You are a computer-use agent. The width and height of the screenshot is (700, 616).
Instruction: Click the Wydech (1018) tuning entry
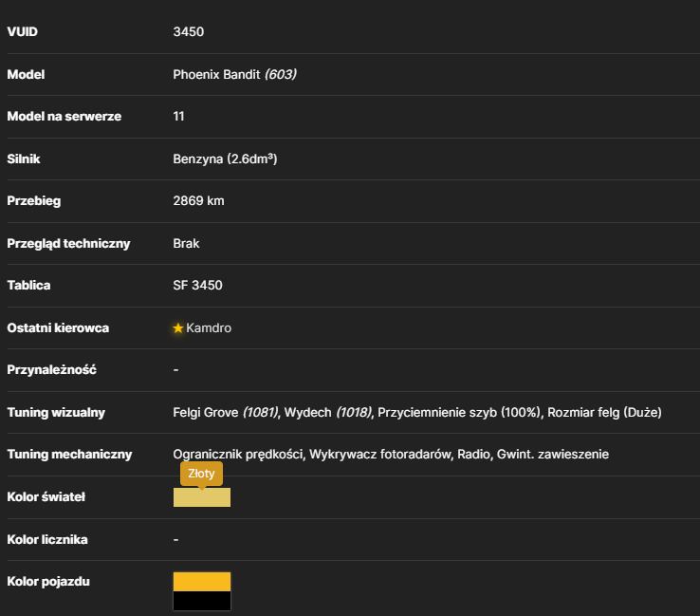(x=328, y=412)
